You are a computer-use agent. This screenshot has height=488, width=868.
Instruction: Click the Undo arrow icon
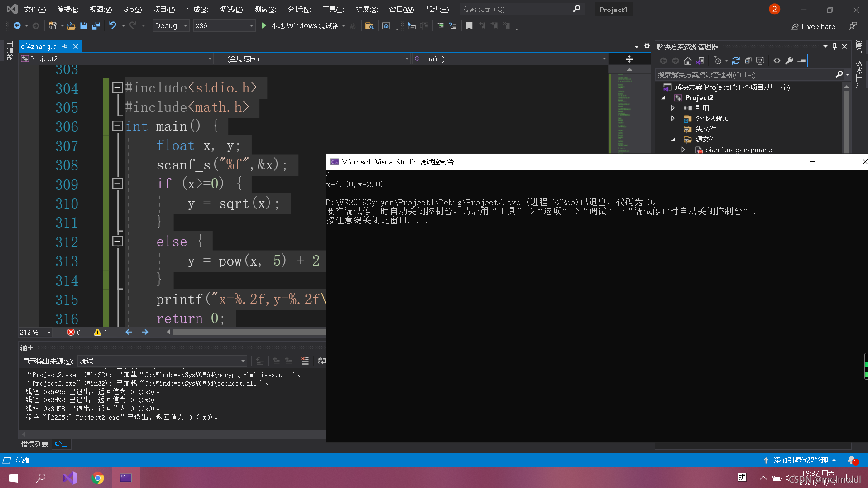tap(112, 26)
